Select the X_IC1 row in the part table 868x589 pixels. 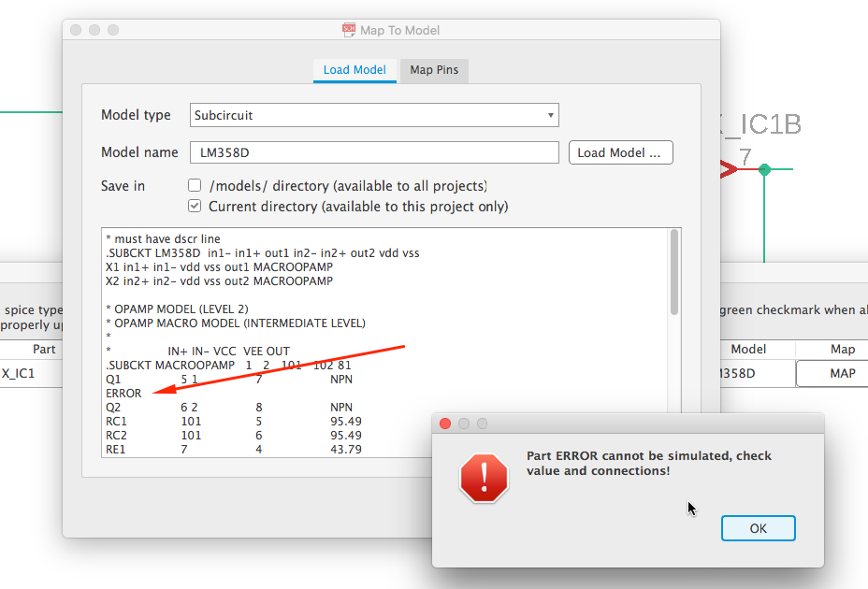click(x=31, y=374)
